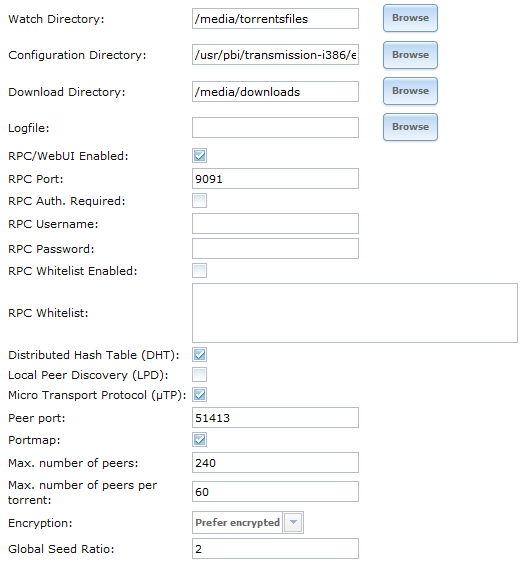Focus the RPC Whitelist text area

(x=355, y=313)
